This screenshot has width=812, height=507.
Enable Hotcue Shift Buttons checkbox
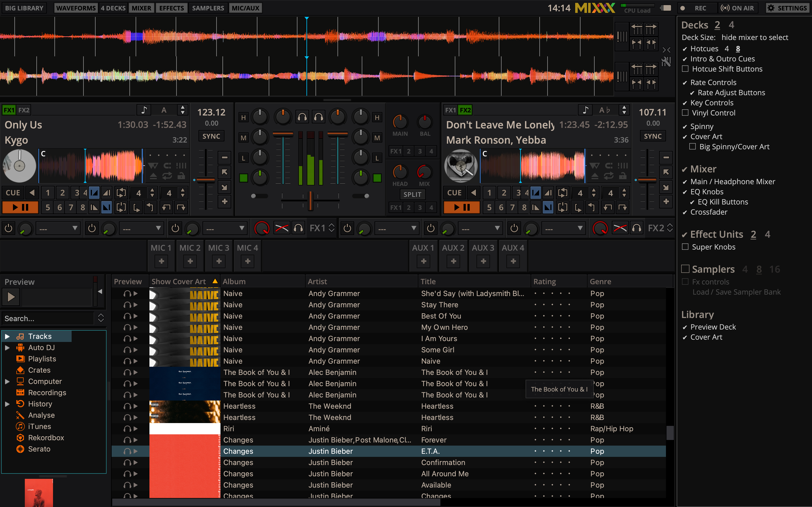685,69
